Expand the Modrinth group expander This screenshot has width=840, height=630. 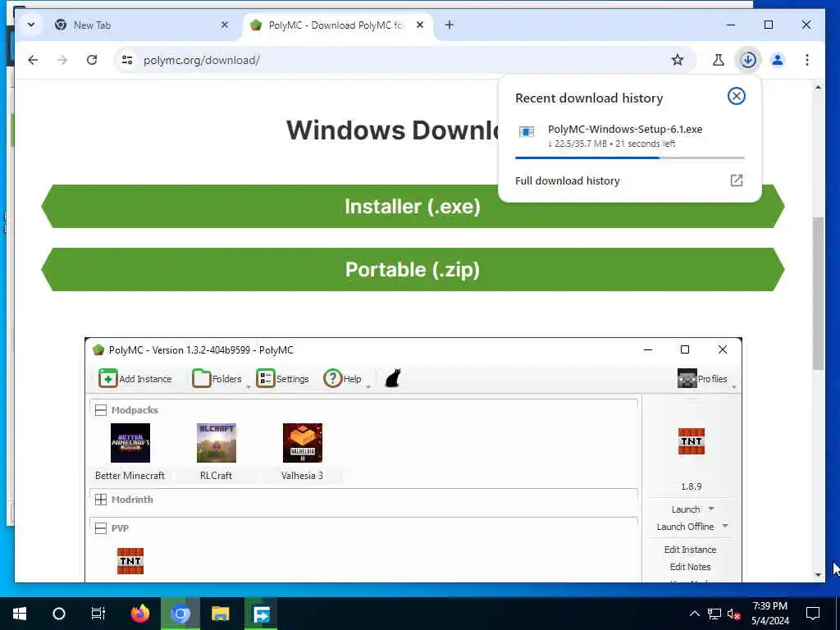pos(100,500)
